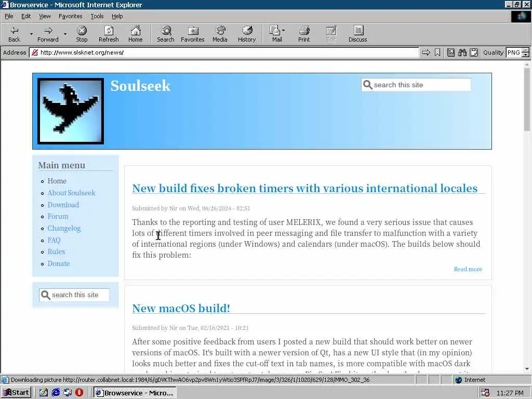
Task: Click Read more under first article
Action: (x=468, y=269)
